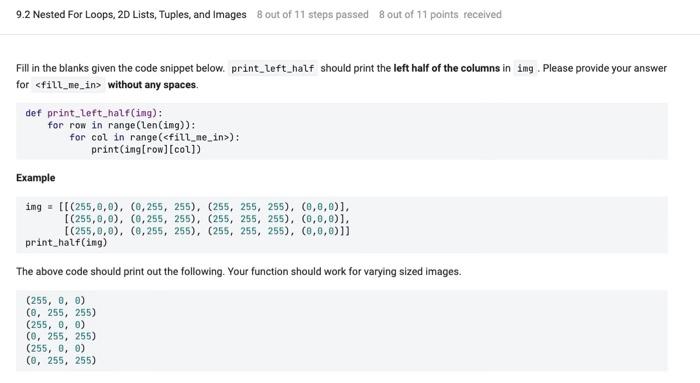The image size is (700, 383).
Task: Open the 9.2 Nested For Loops lesson title
Action: [131, 15]
